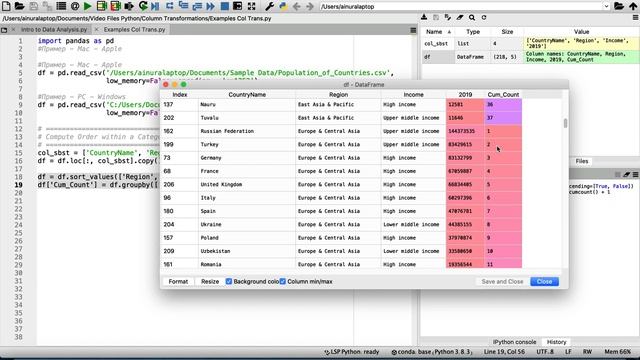Create a new file from the toolbar

(x=6, y=6)
